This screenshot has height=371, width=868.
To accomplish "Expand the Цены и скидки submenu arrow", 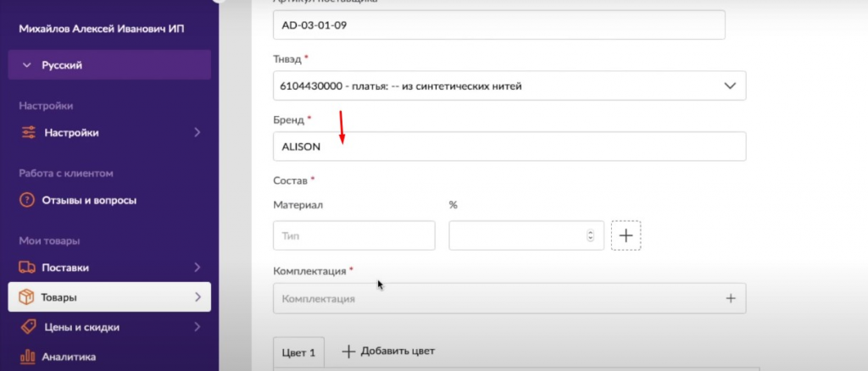I will (x=197, y=327).
